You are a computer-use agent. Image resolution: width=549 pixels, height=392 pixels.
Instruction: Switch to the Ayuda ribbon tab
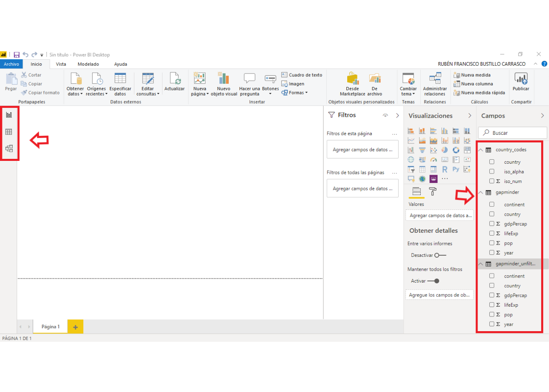tap(121, 64)
